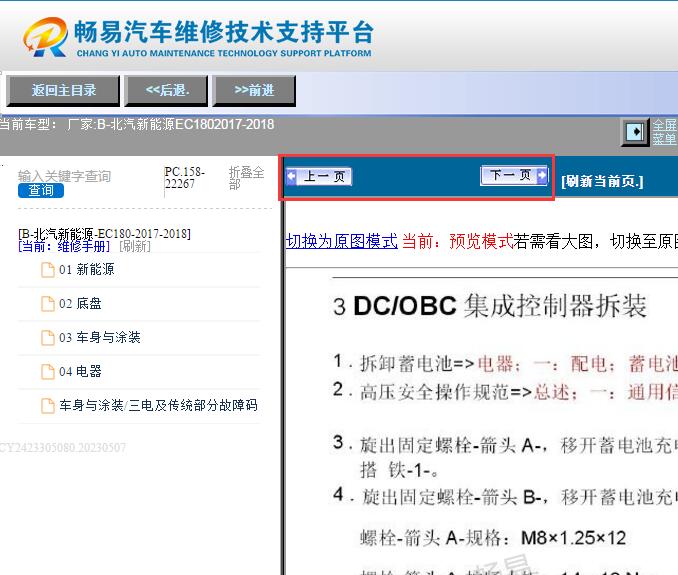The image size is (678, 575).
Task: Go to previous page with 上一页
Action: click(320, 176)
